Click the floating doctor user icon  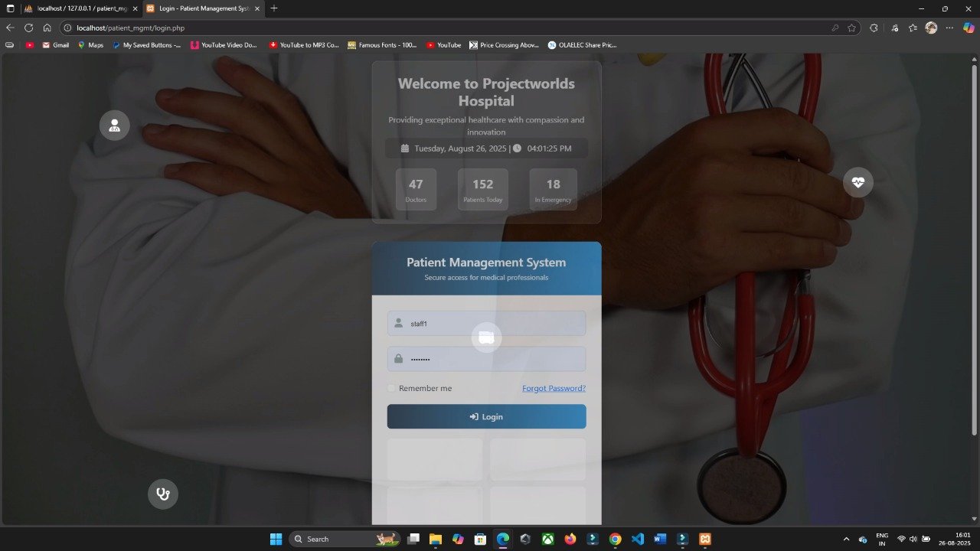click(x=114, y=125)
